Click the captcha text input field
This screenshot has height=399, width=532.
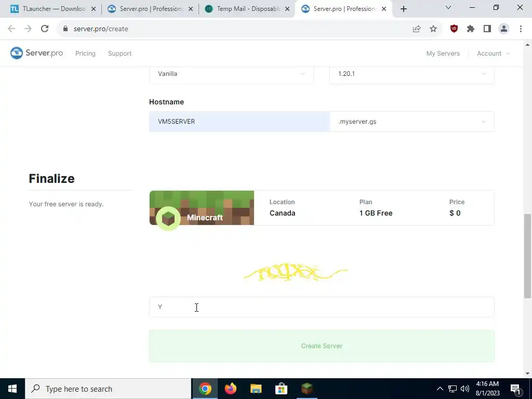click(x=322, y=307)
